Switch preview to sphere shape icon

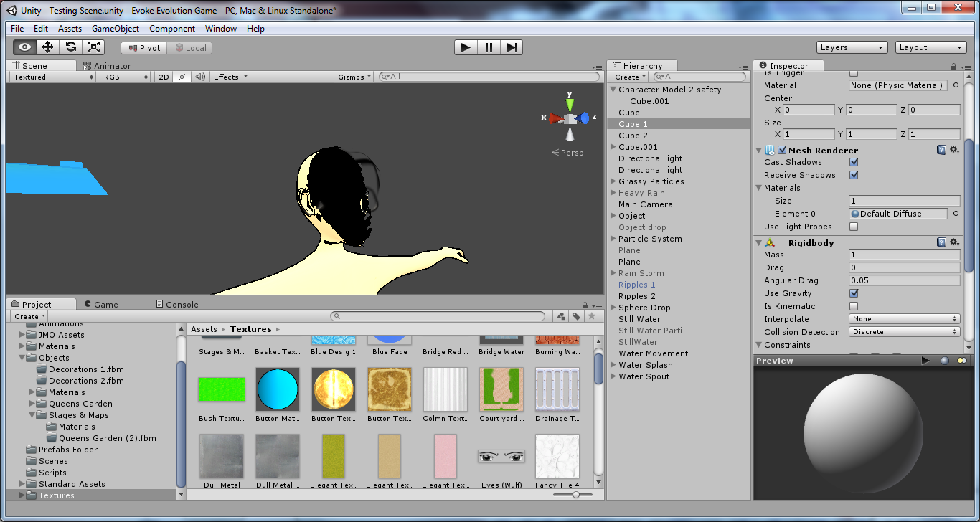tap(945, 361)
